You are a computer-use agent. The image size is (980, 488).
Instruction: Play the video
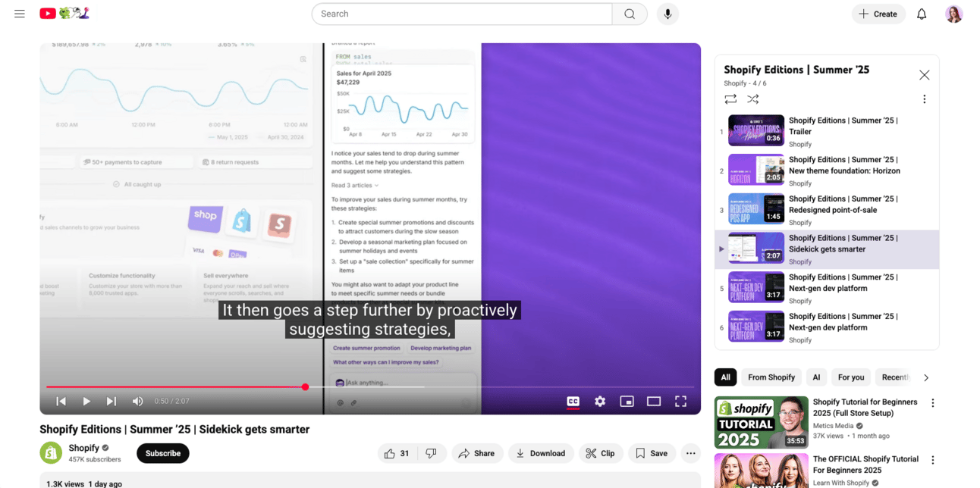tap(86, 402)
